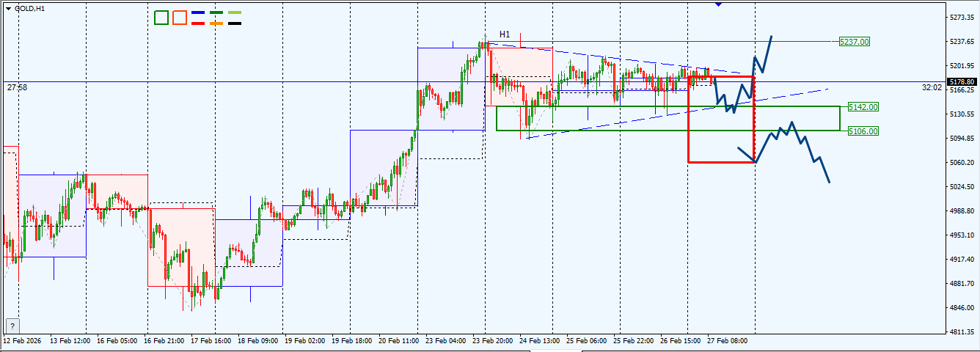
Task: Click the 27:58 timer text
Action: pyautogui.click(x=18, y=87)
